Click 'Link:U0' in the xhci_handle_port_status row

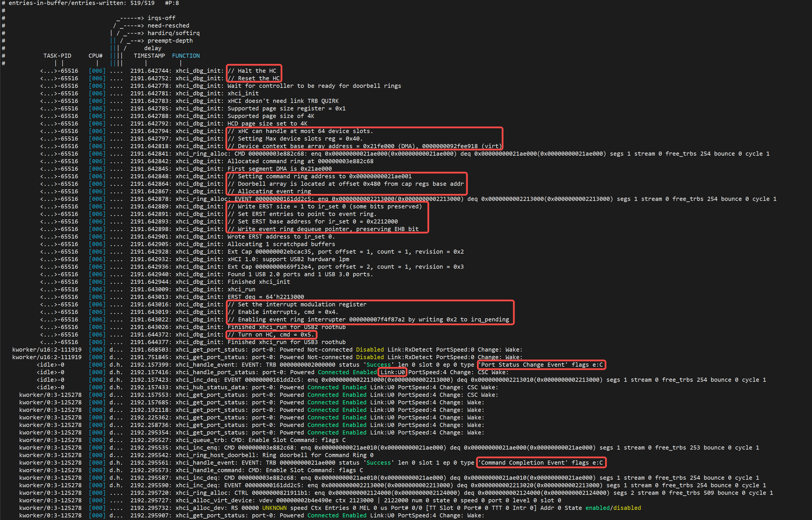click(x=392, y=372)
